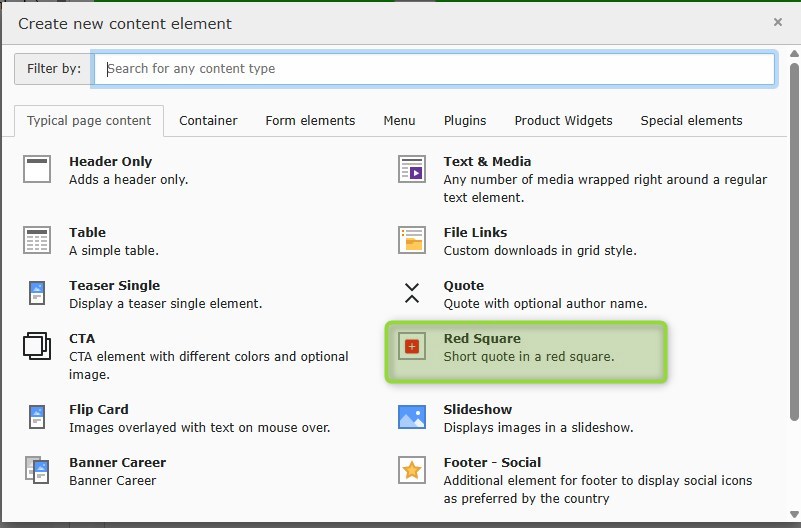Click the Text & Media icon
This screenshot has width=801, height=528.
(412, 169)
